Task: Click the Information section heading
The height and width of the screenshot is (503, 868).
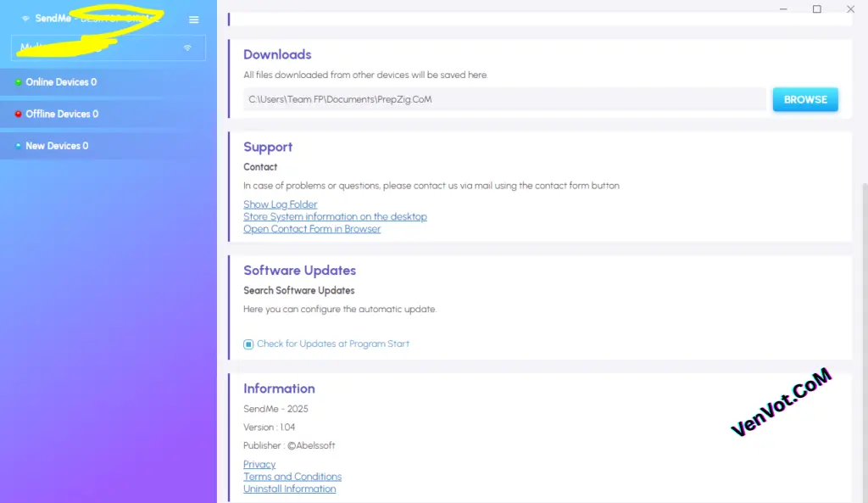Action: (x=279, y=388)
